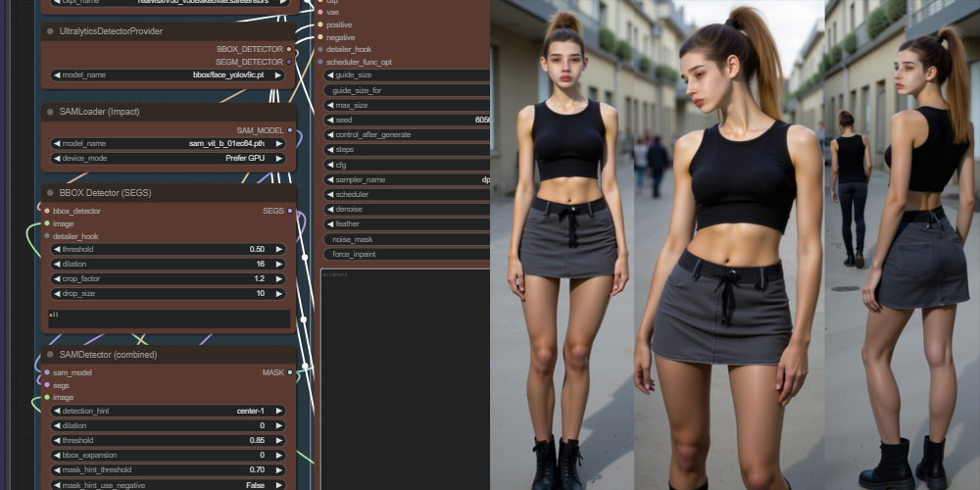Collapse the BBOX Detector (SEGS) node via title dot
This screenshot has width=980, height=490.
(50, 192)
